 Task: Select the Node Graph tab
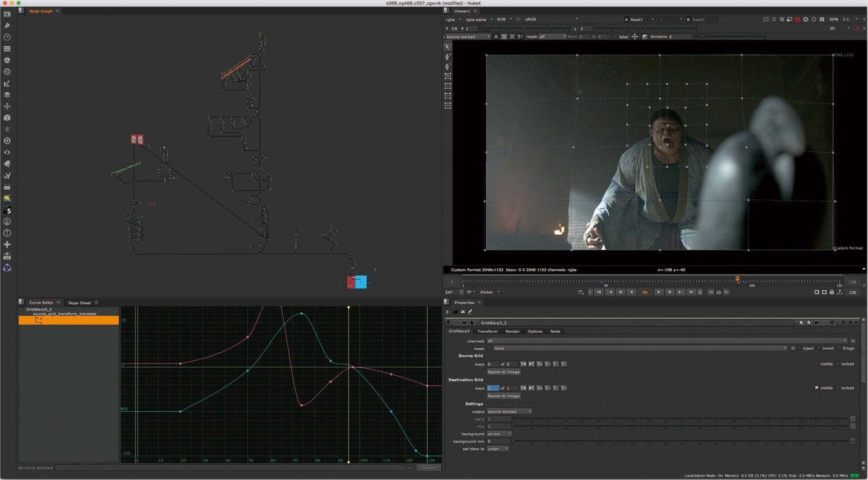coord(41,11)
